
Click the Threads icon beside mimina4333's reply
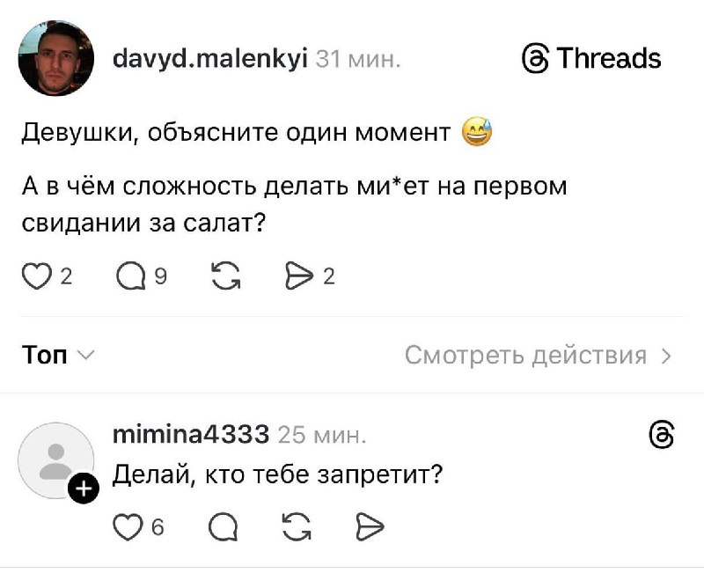coord(661,435)
